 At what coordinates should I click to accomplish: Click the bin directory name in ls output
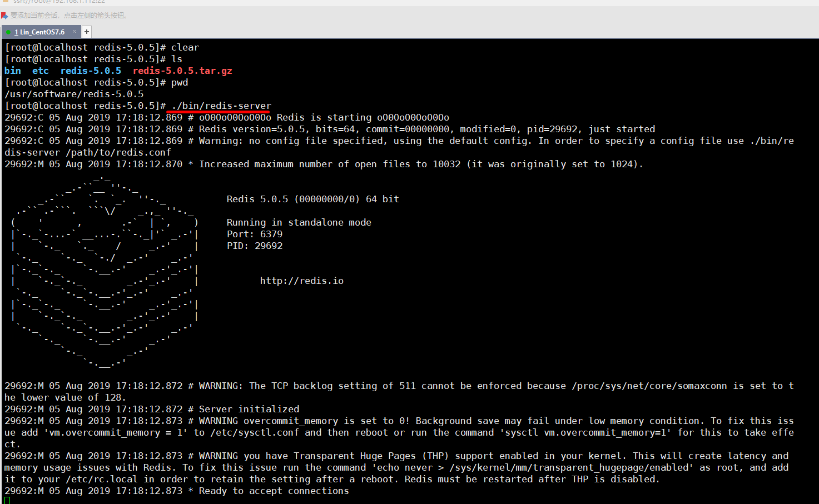click(12, 71)
